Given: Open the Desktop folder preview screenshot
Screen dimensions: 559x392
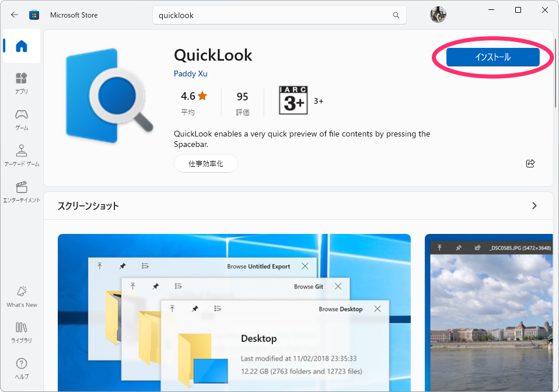Looking at the screenshot, I should pos(234,313).
